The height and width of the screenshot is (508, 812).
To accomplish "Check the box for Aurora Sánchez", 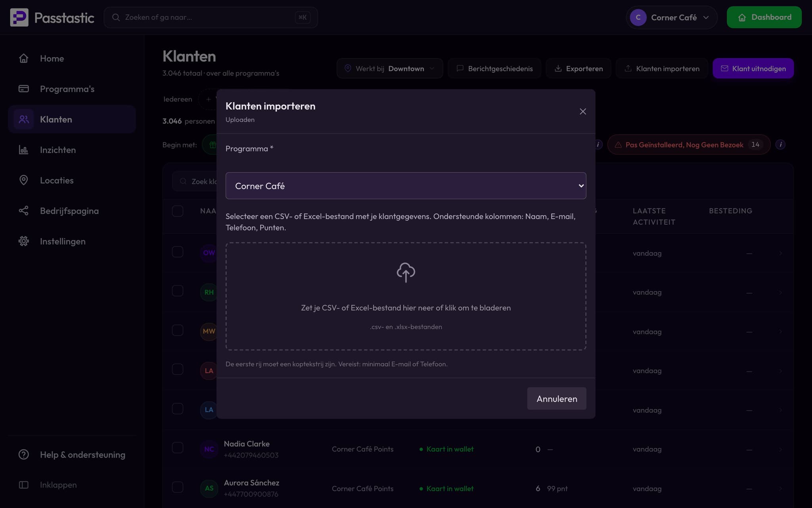I will 178,487.
